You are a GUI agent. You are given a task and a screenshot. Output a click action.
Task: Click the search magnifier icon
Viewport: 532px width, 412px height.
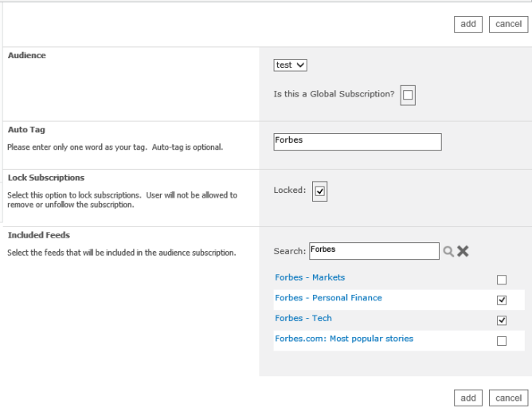click(448, 251)
